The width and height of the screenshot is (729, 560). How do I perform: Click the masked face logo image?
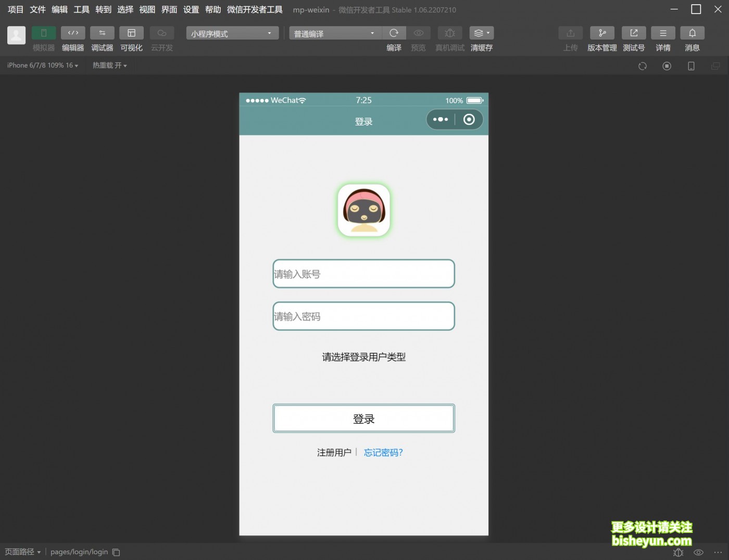(x=364, y=210)
